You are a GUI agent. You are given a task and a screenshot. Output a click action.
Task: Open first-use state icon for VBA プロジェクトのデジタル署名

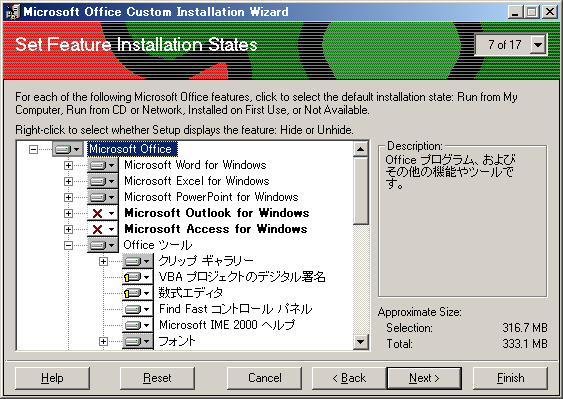pos(138,277)
